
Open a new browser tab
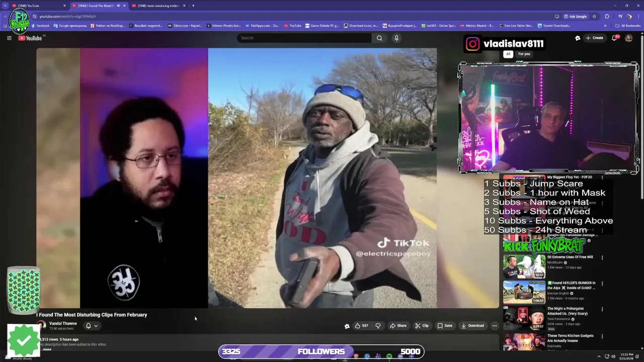point(193,6)
